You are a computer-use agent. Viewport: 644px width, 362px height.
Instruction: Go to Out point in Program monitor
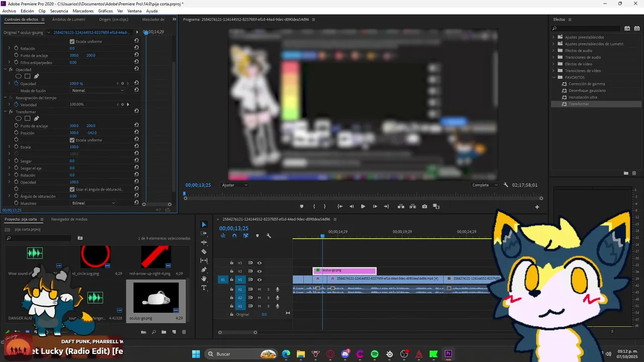(386, 207)
